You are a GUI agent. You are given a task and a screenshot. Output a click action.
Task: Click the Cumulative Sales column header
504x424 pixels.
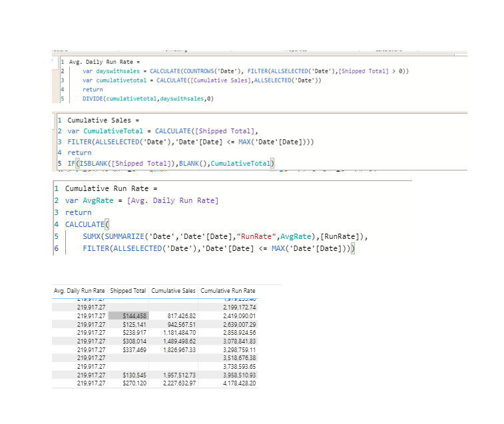pos(173,291)
